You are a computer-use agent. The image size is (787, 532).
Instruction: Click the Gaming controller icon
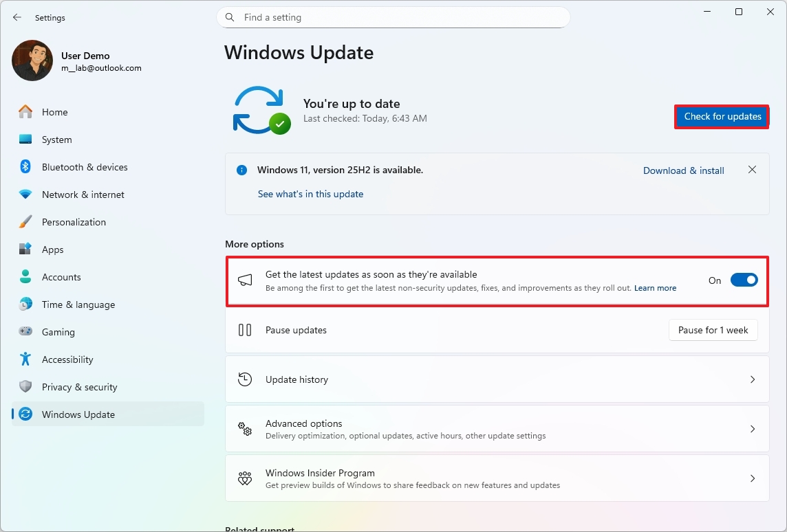pos(25,331)
